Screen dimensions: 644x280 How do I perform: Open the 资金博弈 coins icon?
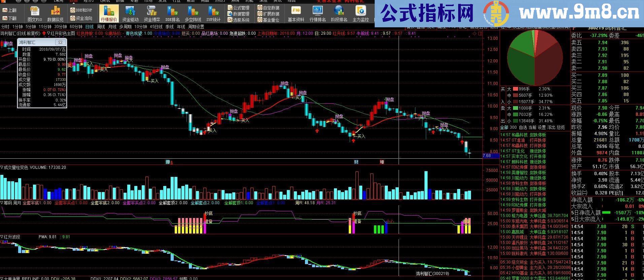point(152,14)
